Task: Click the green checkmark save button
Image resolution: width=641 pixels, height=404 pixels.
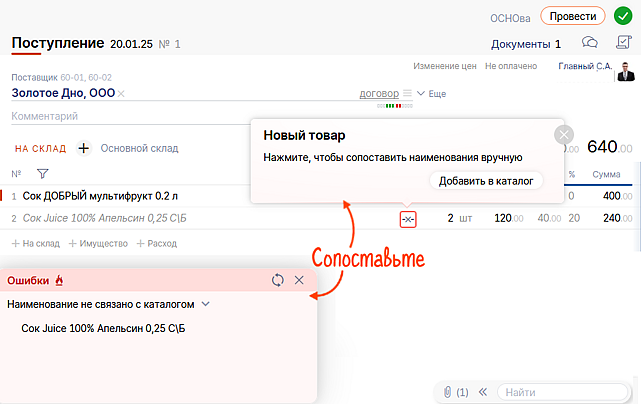Action: [x=625, y=16]
